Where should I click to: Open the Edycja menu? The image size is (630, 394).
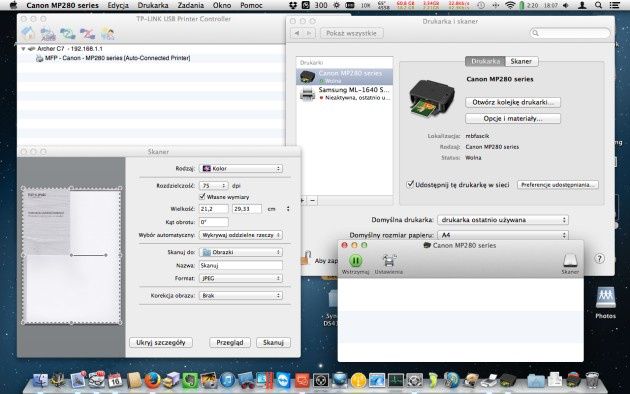(118, 5)
